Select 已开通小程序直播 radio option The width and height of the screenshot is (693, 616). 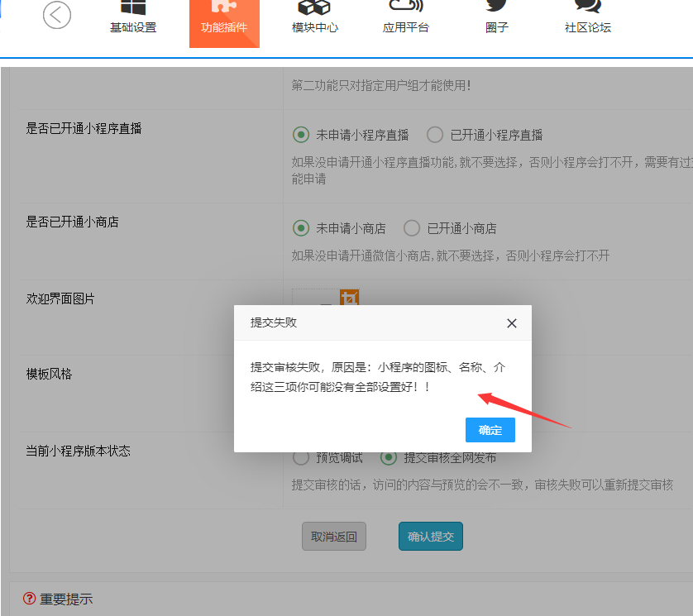(x=435, y=135)
